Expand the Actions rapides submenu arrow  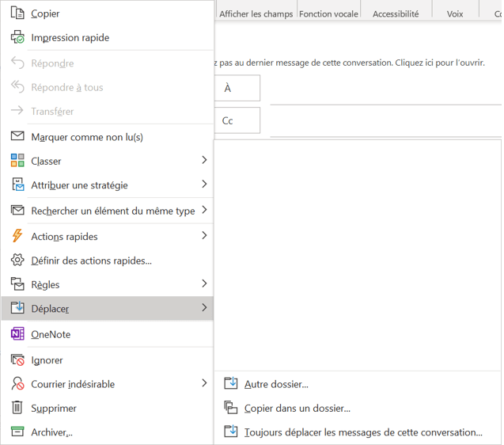(x=204, y=235)
